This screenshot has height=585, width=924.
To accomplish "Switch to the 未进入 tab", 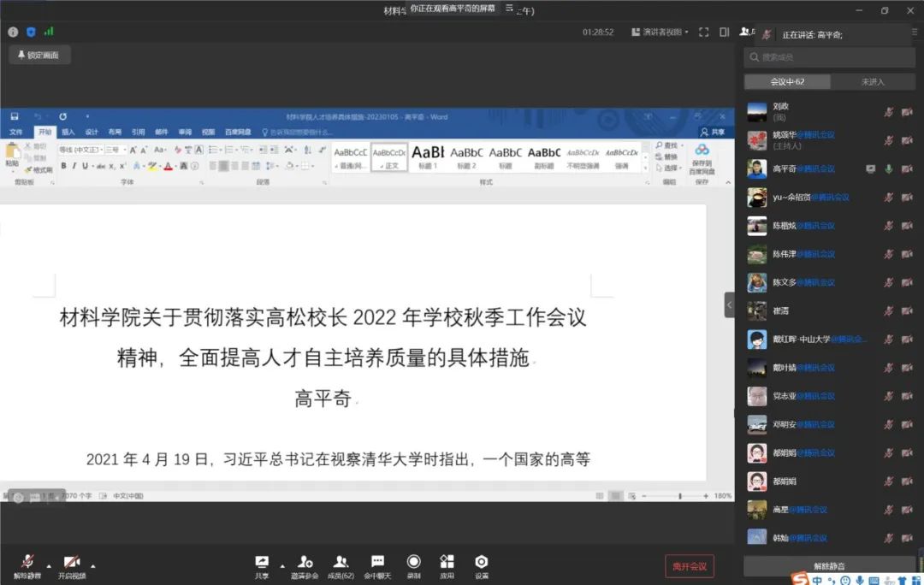I will pyautogui.click(x=872, y=82).
